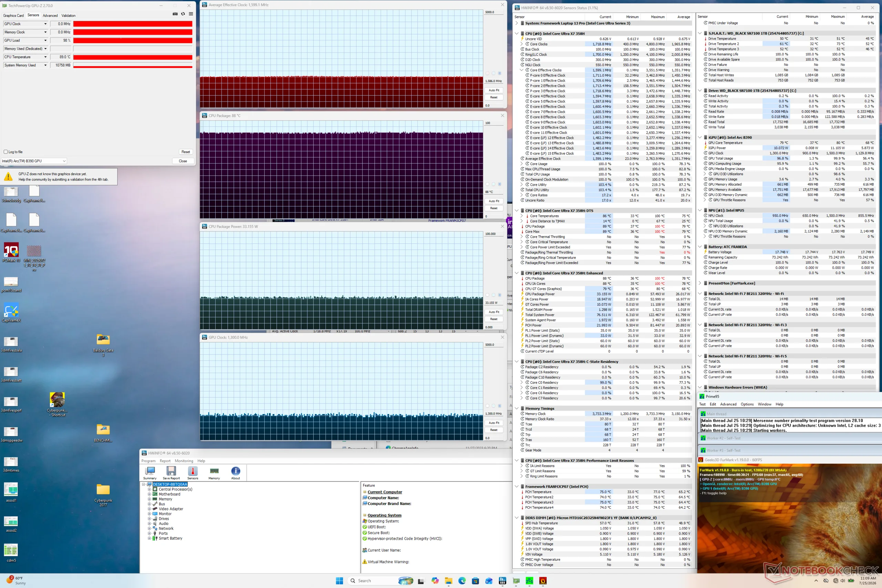Select the Motherboard tree item
The height and width of the screenshot is (588, 882).
point(170,494)
